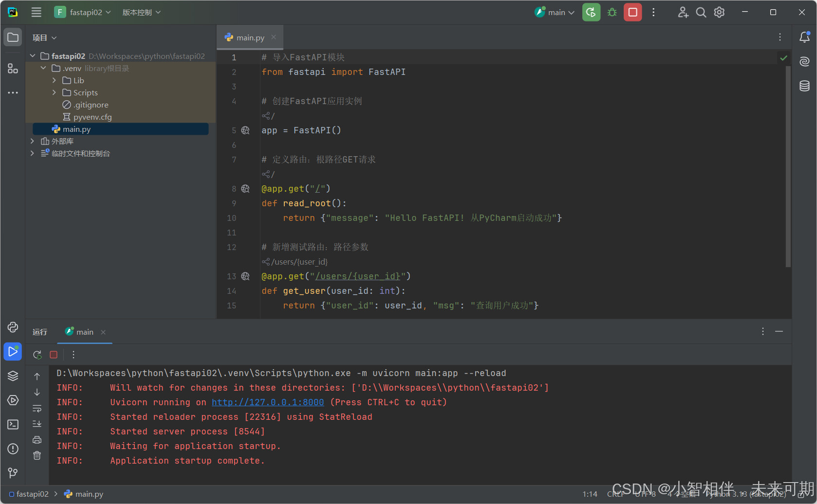
Task: Open Run panel options ellipsis
Action: pyautogui.click(x=763, y=331)
